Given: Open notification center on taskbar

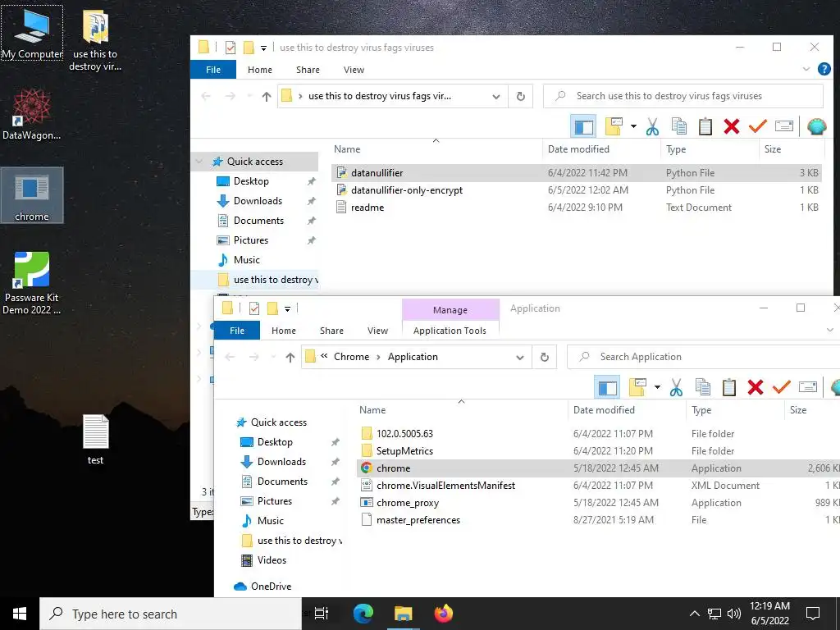Looking at the screenshot, I should pos(813,614).
